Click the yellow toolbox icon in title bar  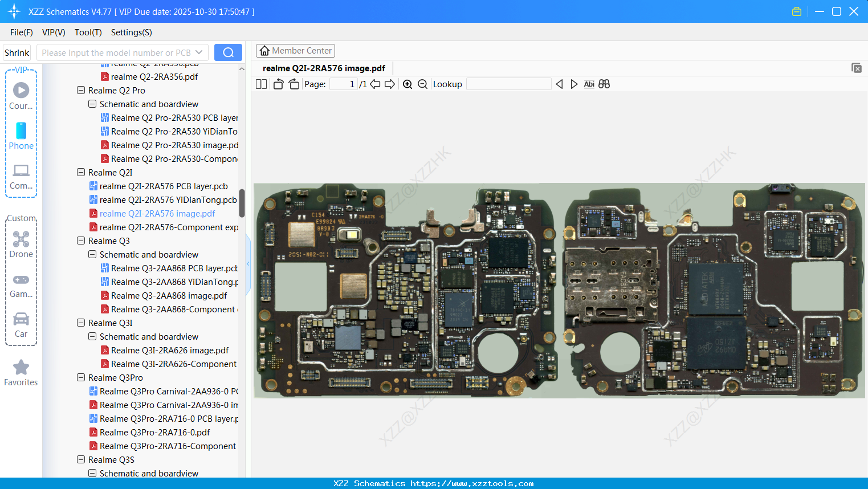coord(797,11)
